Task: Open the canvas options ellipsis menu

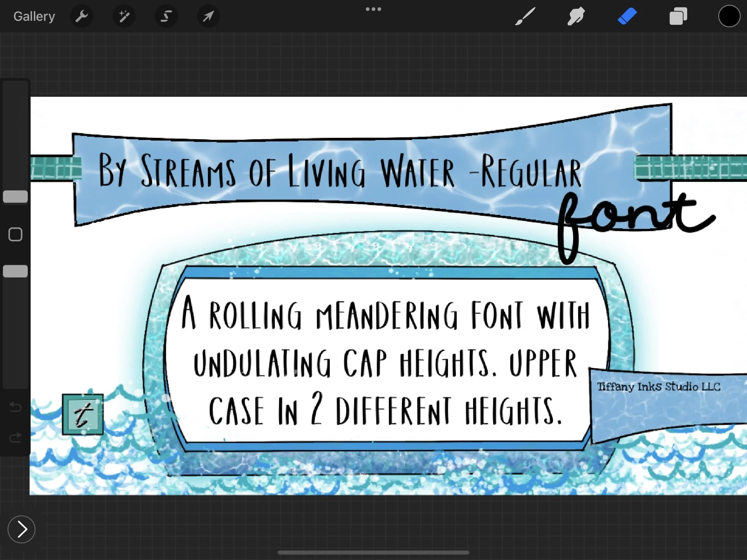Action: 373,9
